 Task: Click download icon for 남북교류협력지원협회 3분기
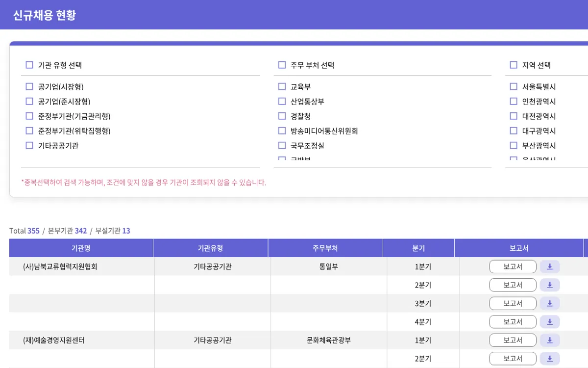point(550,303)
